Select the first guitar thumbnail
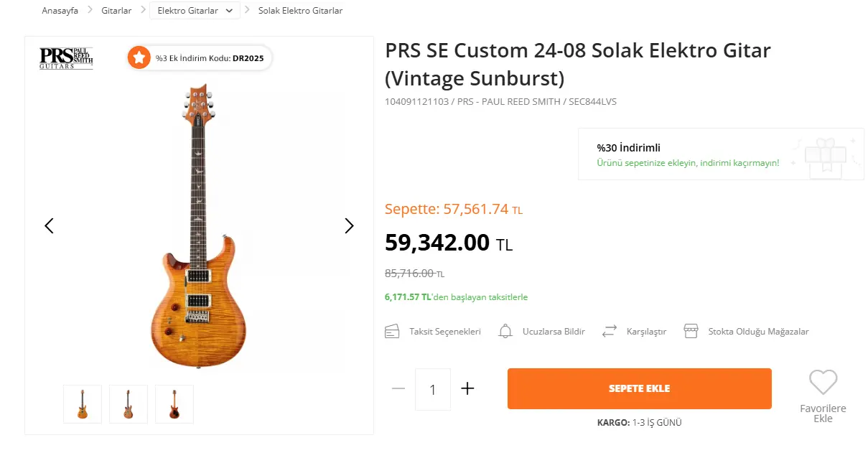Screen dimensions: 868x453 [x=83, y=404]
